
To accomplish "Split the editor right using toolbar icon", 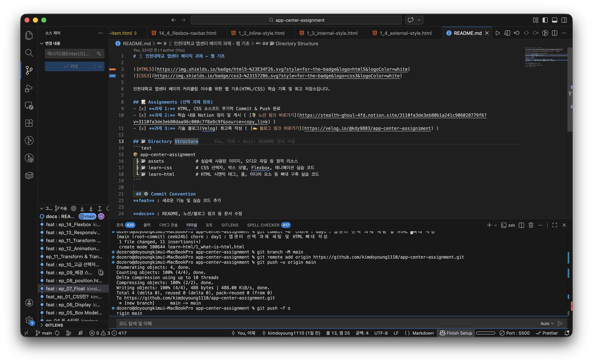I will click(554, 33).
